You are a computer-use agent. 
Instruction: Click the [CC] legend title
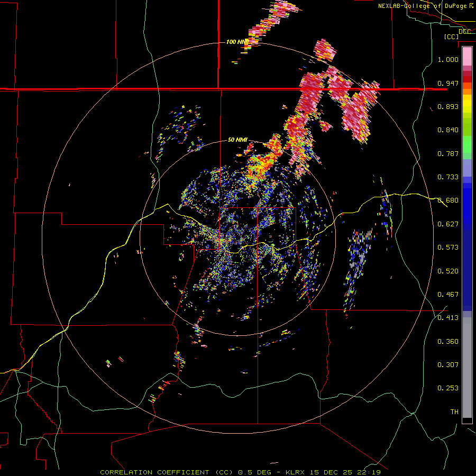point(451,36)
